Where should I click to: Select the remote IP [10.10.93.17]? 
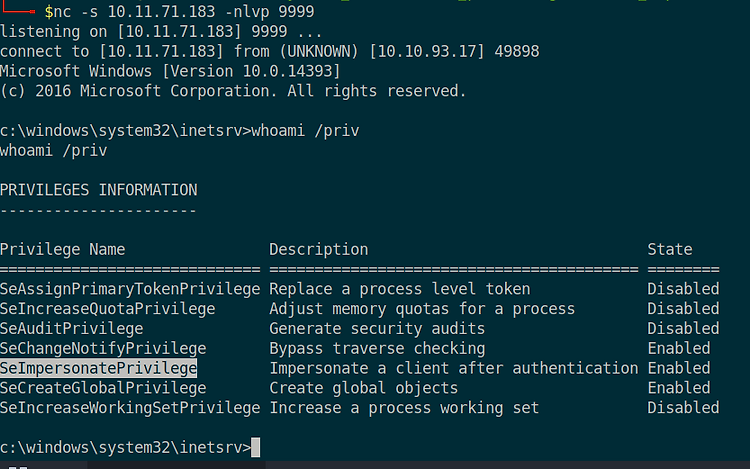pos(427,51)
